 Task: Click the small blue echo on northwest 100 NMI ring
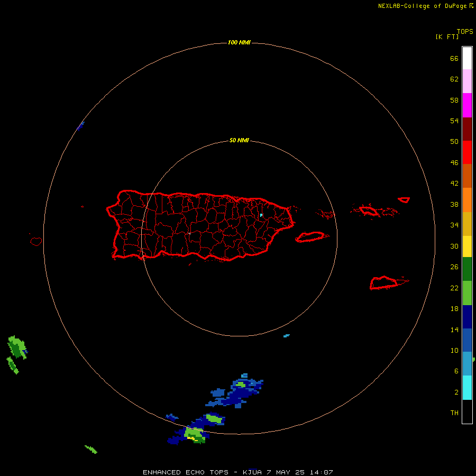80,126
